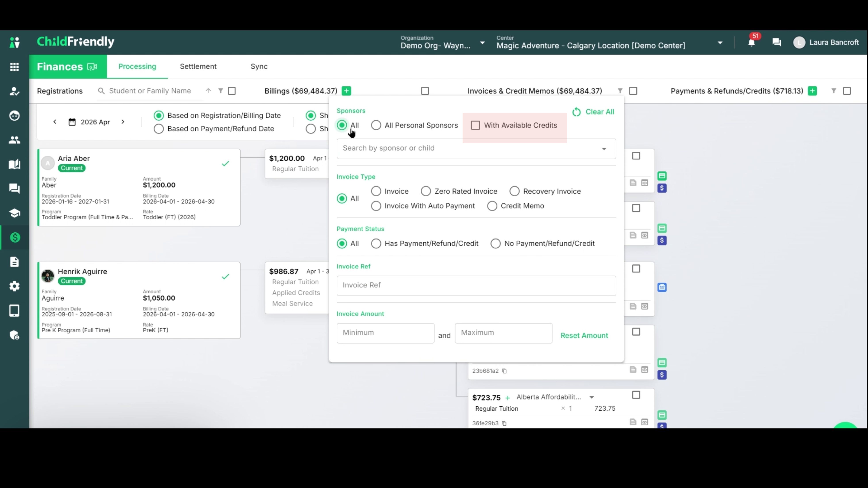The height and width of the screenshot is (488, 868).
Task: Filter by Has Payment/Refund/Credit status
Action: (376, 243)
